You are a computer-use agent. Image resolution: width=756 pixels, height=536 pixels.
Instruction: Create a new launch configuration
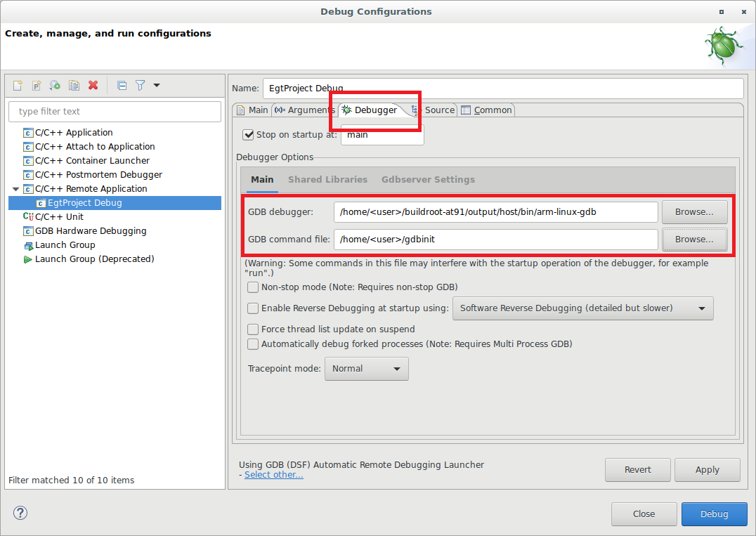point(18,85)
